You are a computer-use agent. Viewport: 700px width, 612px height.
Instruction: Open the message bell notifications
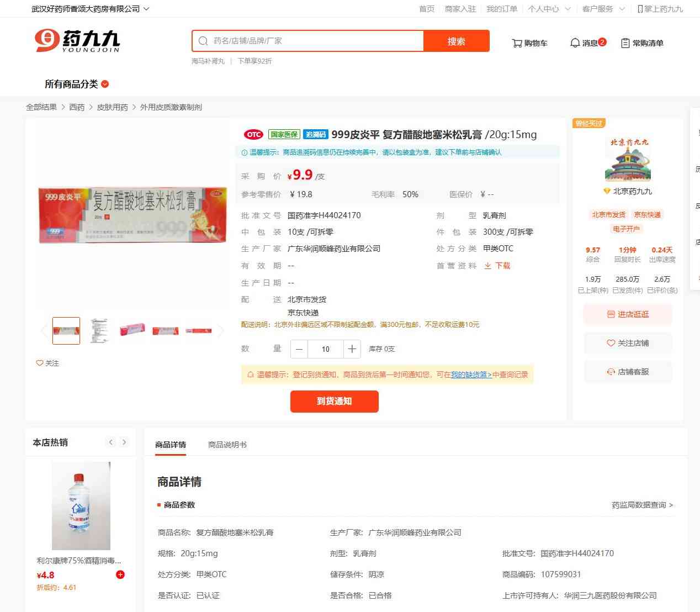pyautogui.click(x=575, y=43)
